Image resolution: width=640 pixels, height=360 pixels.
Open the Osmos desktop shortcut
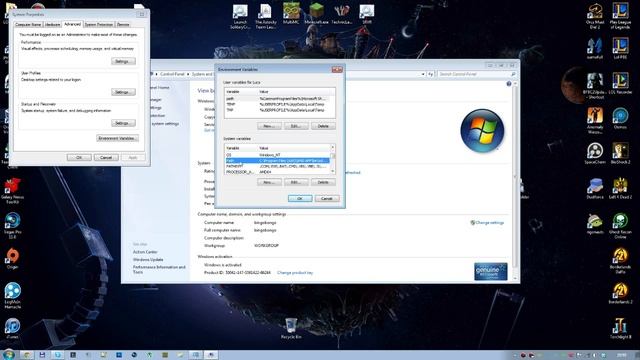tap(620, 118)
